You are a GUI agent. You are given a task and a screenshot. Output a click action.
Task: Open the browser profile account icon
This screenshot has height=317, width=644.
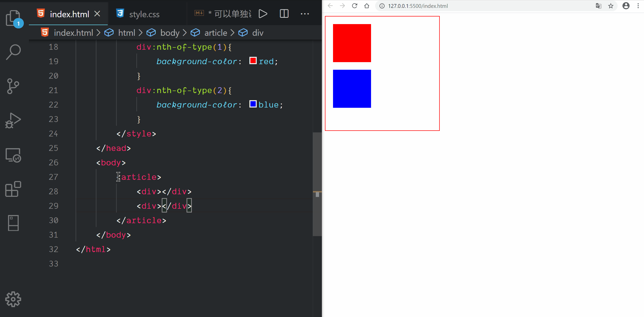pos(626,6)
